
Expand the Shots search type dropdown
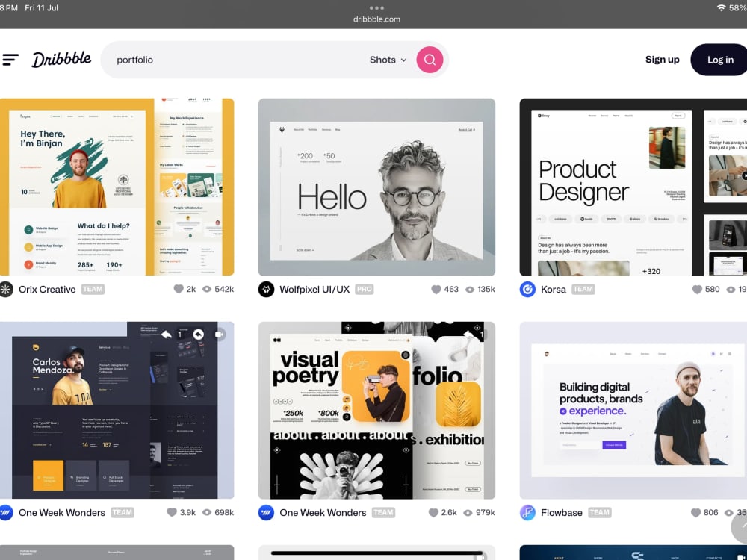[x=388, y=60]
